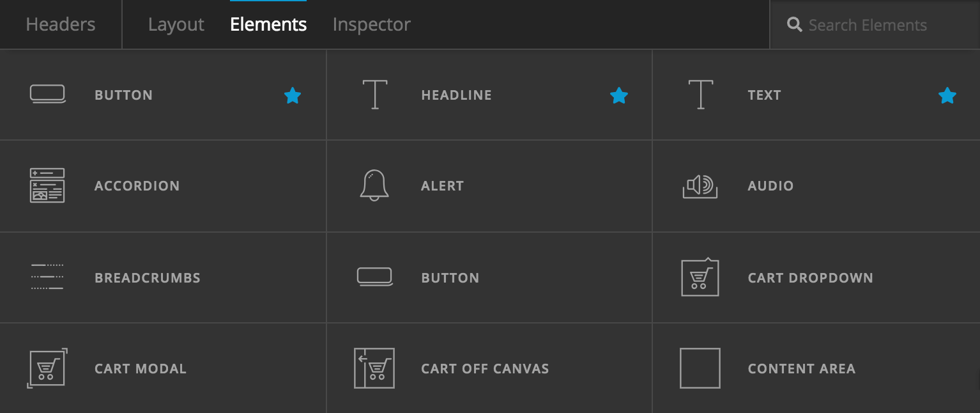
Task: Toggle the Headline favorite star
Action: click(618, 96)
